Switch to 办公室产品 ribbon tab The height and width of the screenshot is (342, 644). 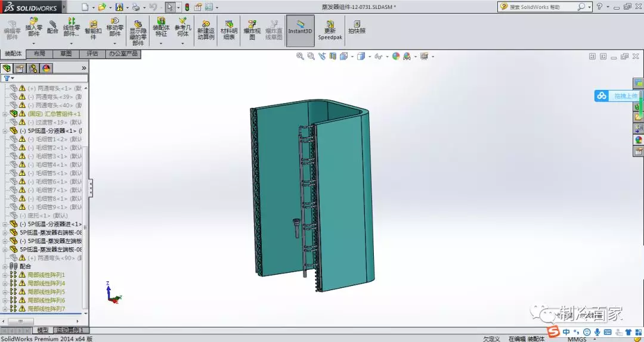[123, 54]
